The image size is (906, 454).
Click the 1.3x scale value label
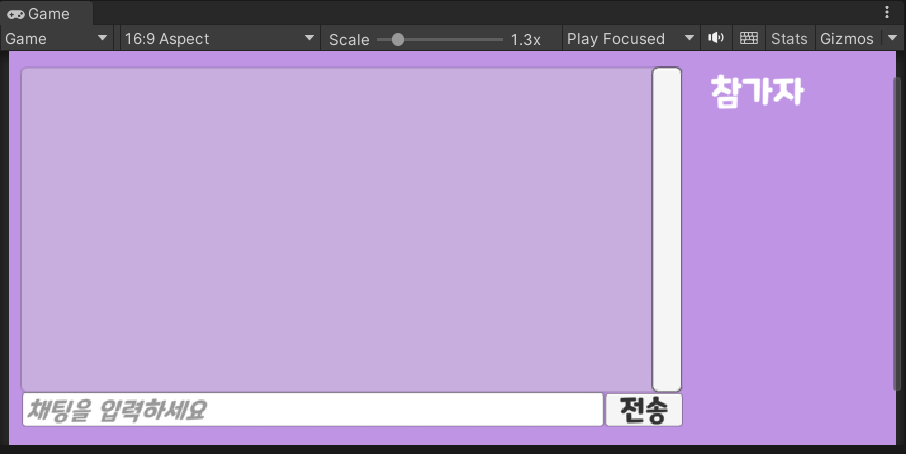click(x=526, y=39)
